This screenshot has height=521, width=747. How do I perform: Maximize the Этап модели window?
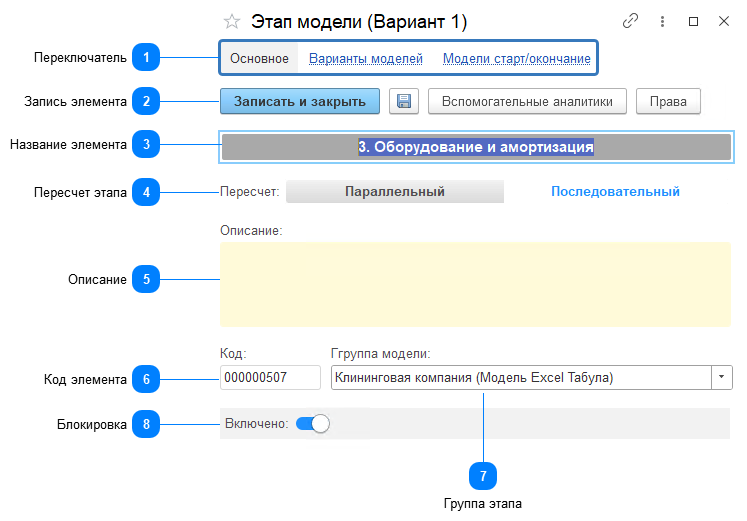click(x=694, y=21)
